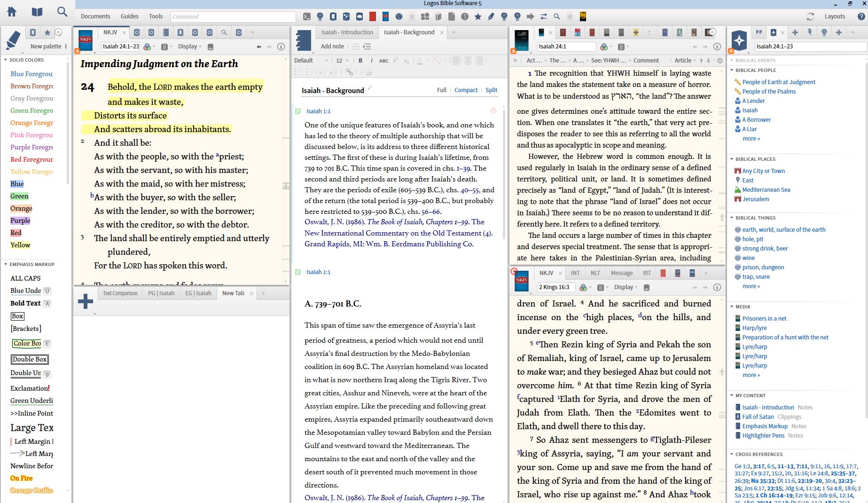Collapse the Biblical Things section

tap(732, 218)
